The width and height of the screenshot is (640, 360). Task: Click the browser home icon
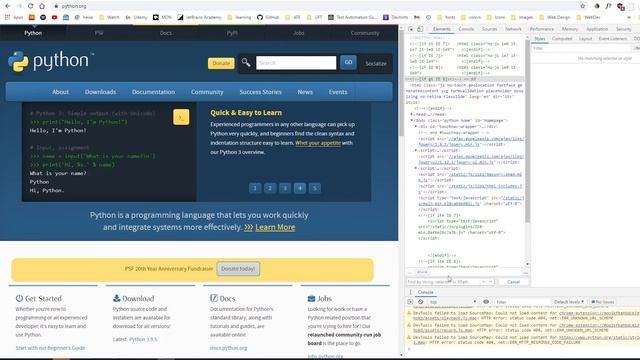pos(42,6)
